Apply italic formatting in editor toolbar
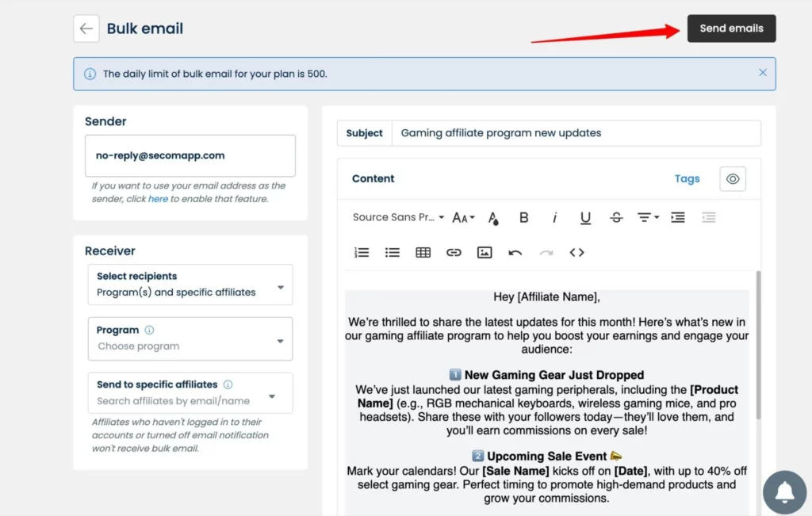The height and width of the screenshot is (516, 812). click(554, 217)
